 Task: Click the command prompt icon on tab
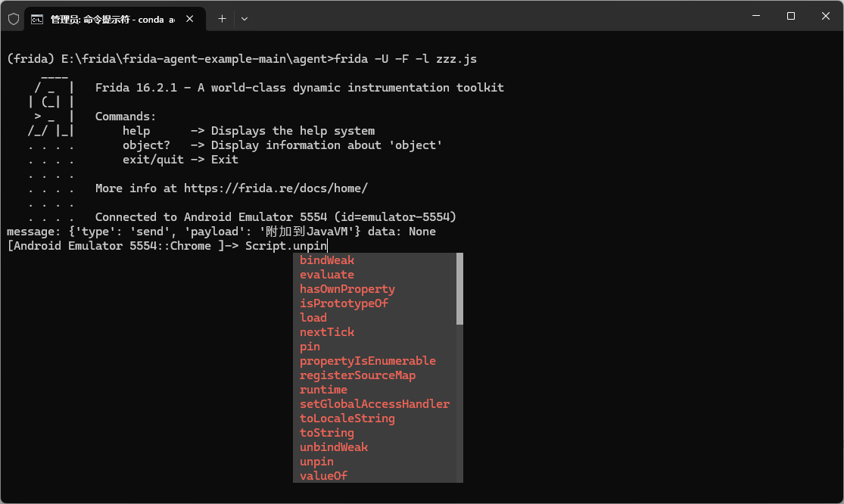click(36, 20)
